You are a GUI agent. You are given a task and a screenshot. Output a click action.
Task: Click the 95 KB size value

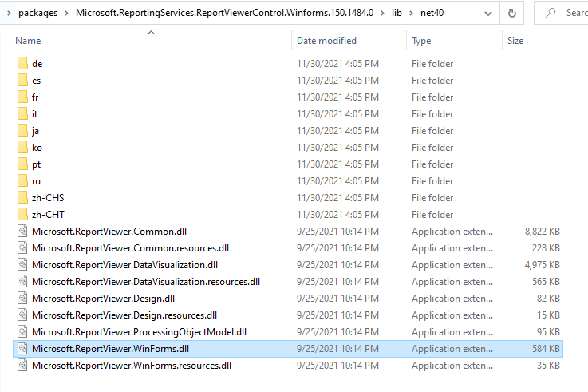click(x=548, y=332)
